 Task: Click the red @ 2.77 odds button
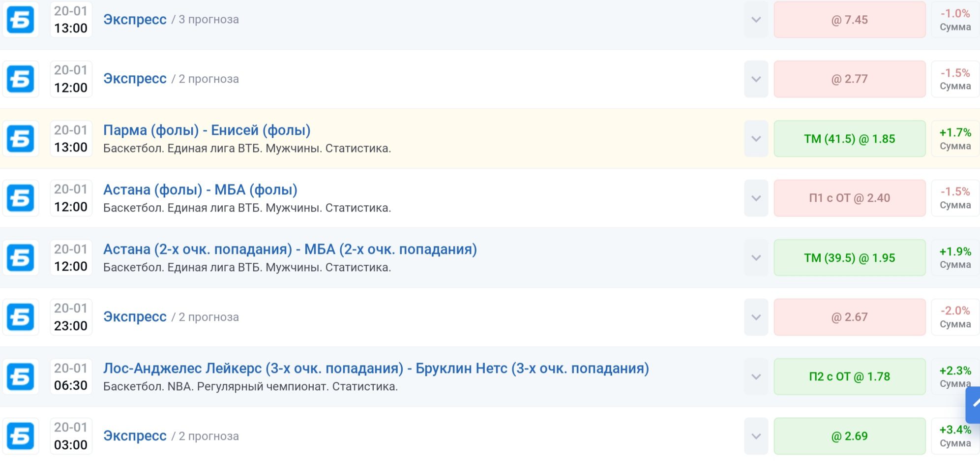(x=850, y=79)
